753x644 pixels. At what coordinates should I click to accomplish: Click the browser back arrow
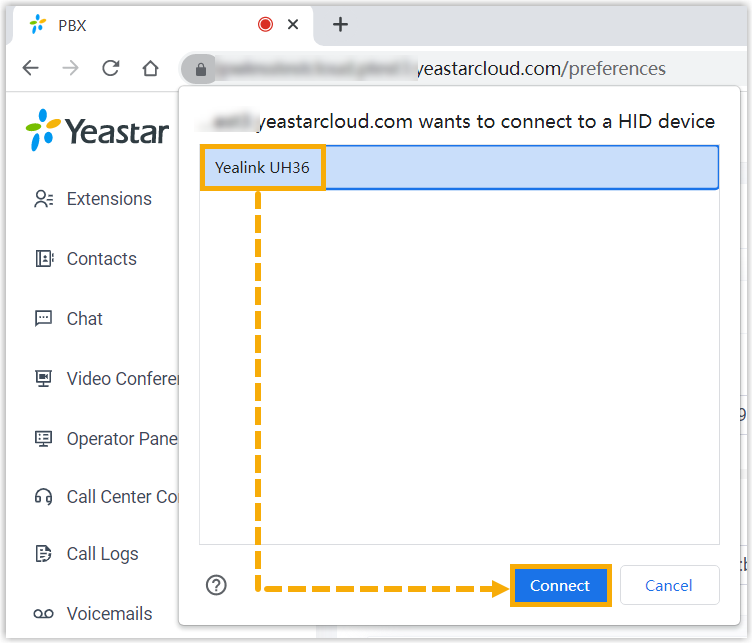31,68
